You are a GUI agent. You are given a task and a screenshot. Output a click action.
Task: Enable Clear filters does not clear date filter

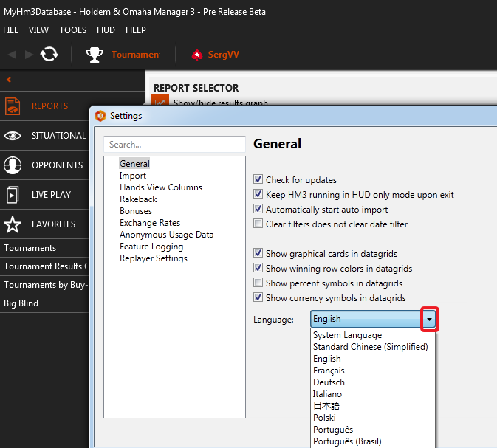(258, 224)
